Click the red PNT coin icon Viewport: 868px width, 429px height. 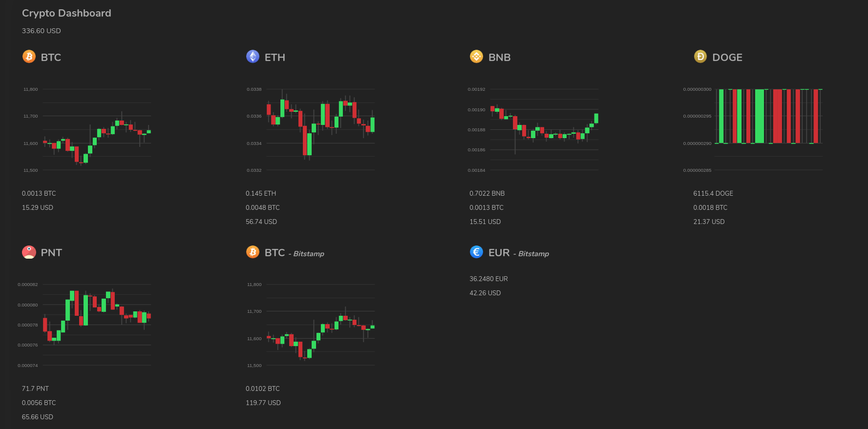pyautogui.click(x=29, y=252)
